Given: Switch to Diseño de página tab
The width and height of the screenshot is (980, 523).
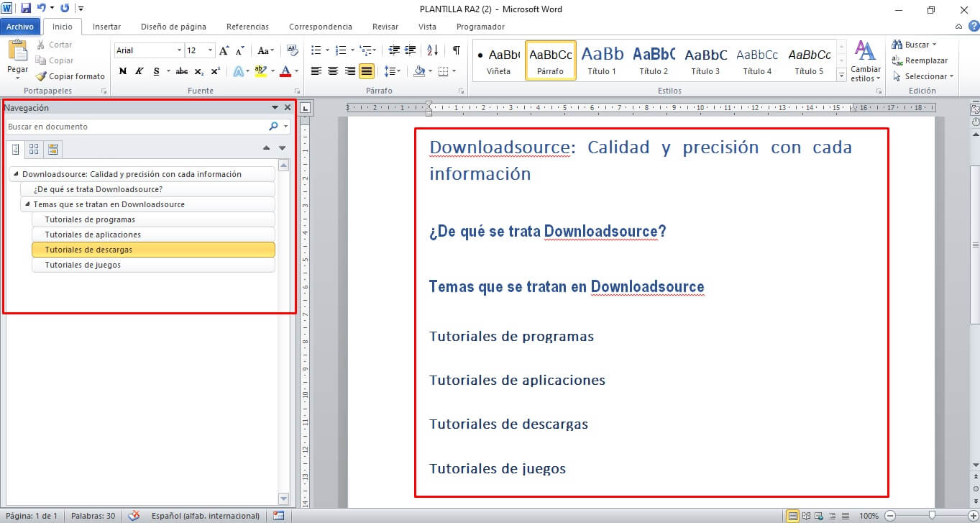Looking at the screenshot, I should [173, 27].
